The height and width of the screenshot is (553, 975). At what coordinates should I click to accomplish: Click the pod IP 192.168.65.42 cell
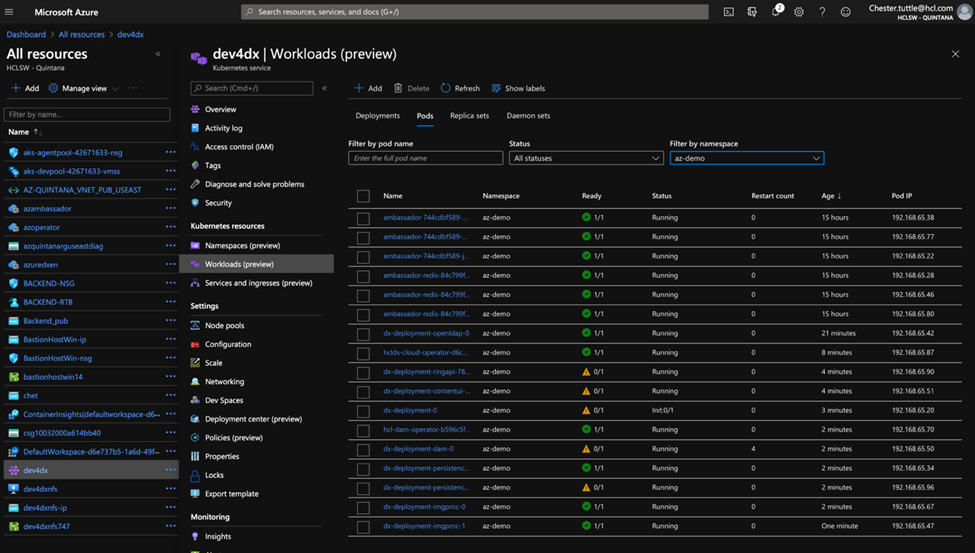pos(913,333)
